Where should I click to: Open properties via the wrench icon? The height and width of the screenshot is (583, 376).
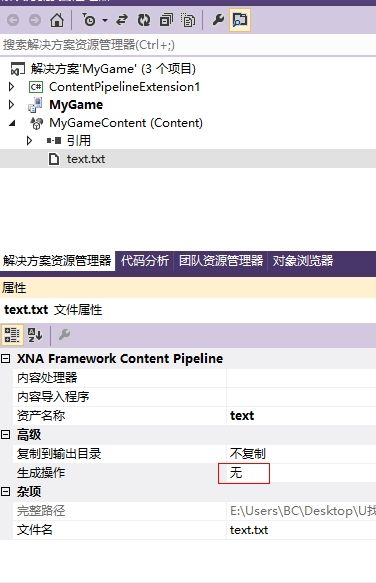(218, 20)
